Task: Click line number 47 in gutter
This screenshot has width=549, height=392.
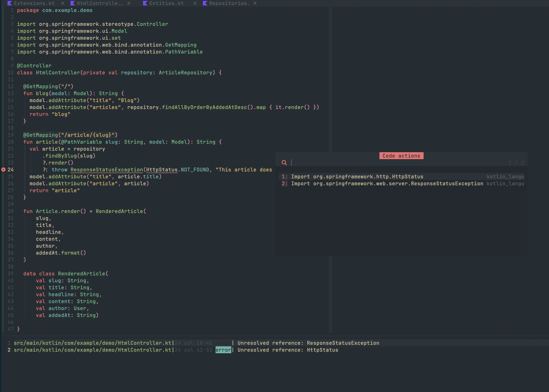Action: 11,329
